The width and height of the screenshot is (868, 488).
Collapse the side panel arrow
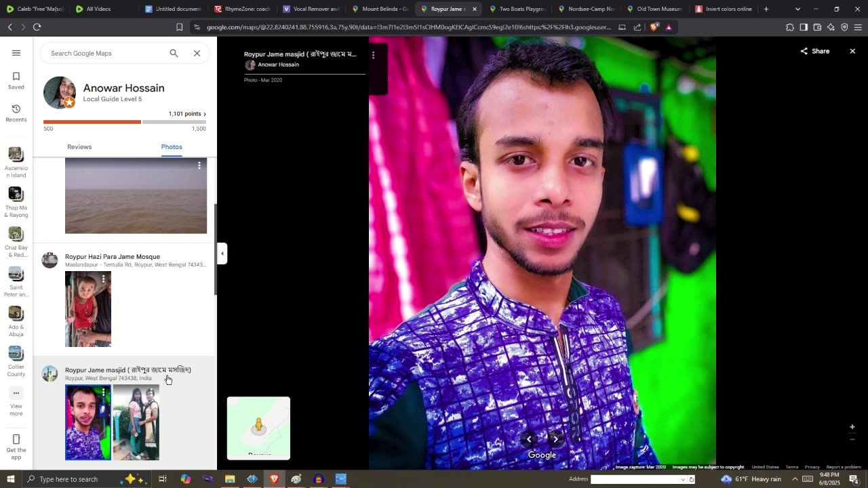[x=222, y=253]
